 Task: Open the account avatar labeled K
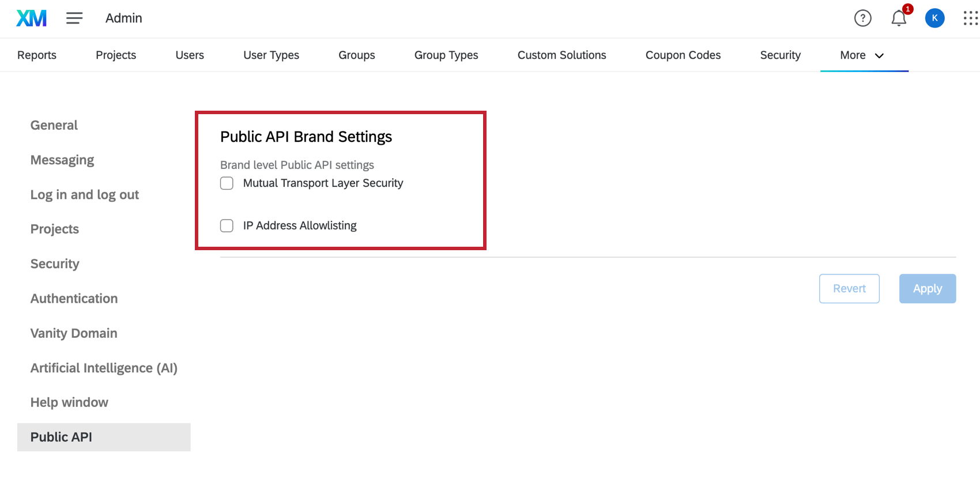pos(934,18)
